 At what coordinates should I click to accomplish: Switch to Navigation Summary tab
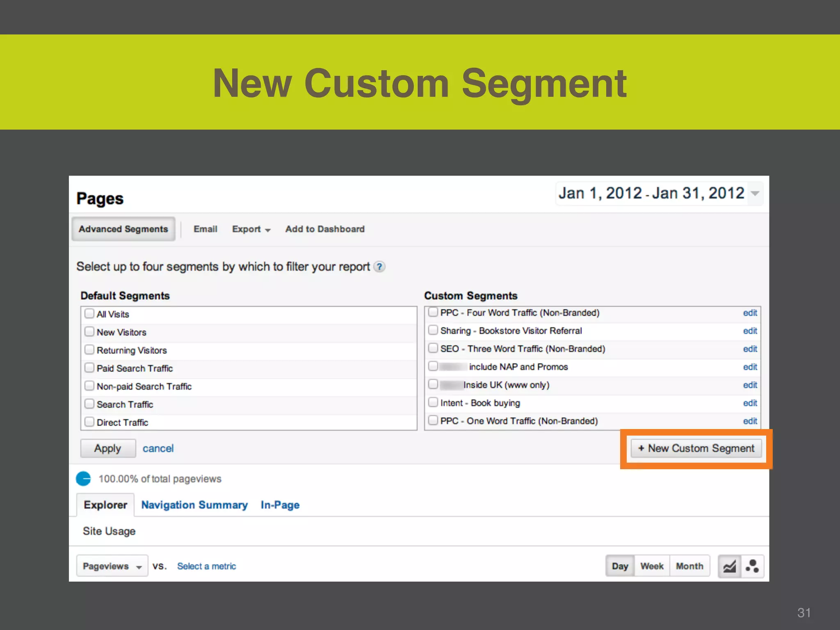pyautogui.click(x=194, y=505)
